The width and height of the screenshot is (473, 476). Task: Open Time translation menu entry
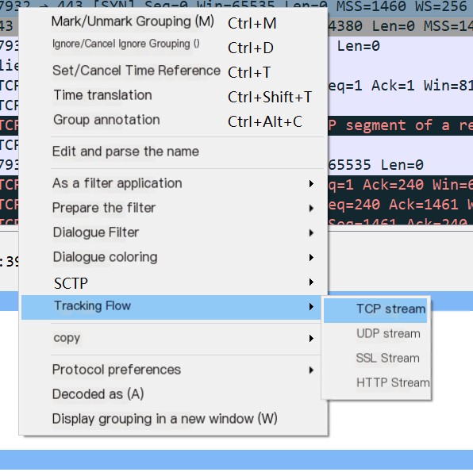172,96
